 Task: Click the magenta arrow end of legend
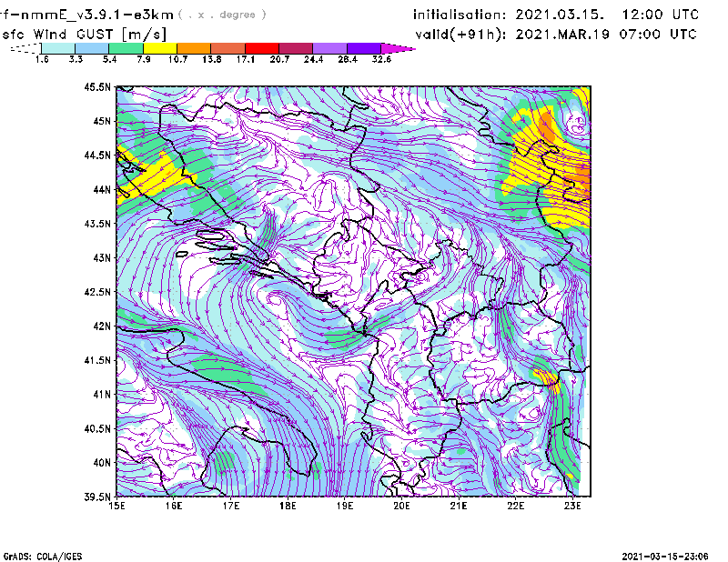[x=398, y=48]
